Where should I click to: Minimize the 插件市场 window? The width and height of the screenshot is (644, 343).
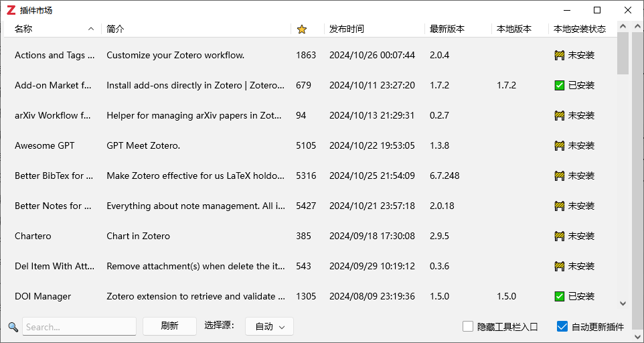click(567, 10)
